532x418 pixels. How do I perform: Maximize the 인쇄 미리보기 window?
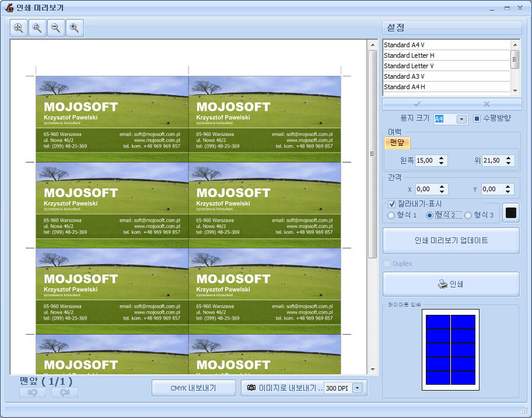point(507,9)
